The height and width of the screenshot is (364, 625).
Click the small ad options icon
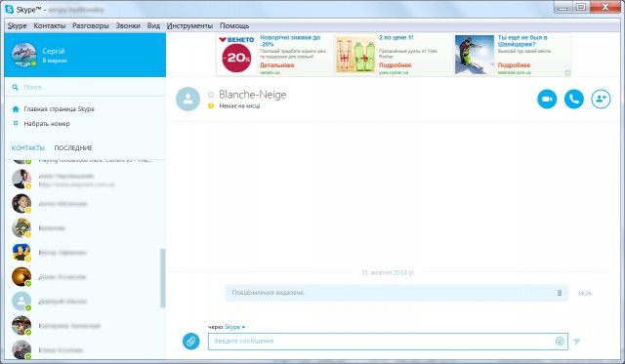(567, 72)
